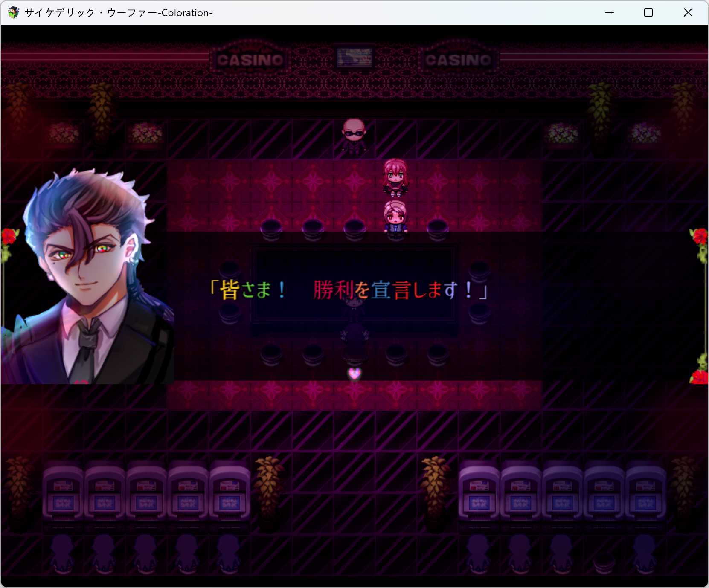Select the red-haired girl character sprite
Screen dimensions: 709x588
point(395,177)
